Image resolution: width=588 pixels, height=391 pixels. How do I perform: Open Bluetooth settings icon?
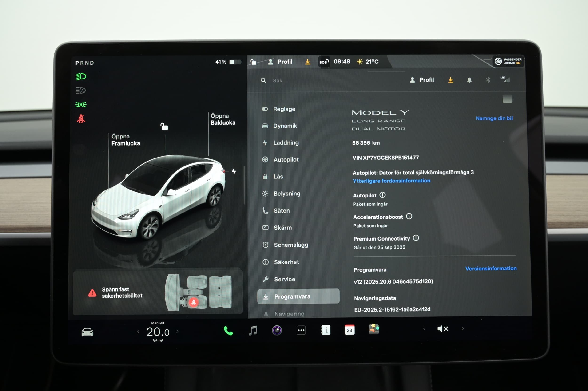coord(488,80)
